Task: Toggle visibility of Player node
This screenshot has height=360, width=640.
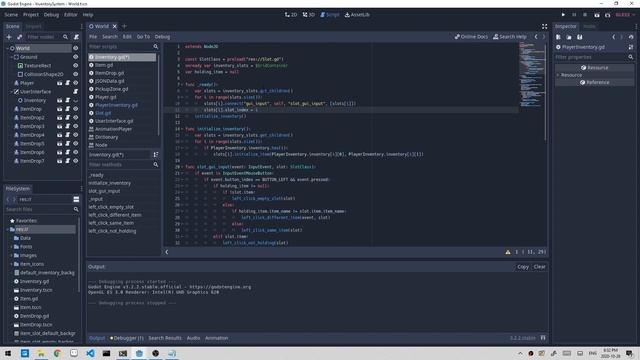Action: click(x=76, y=83)
